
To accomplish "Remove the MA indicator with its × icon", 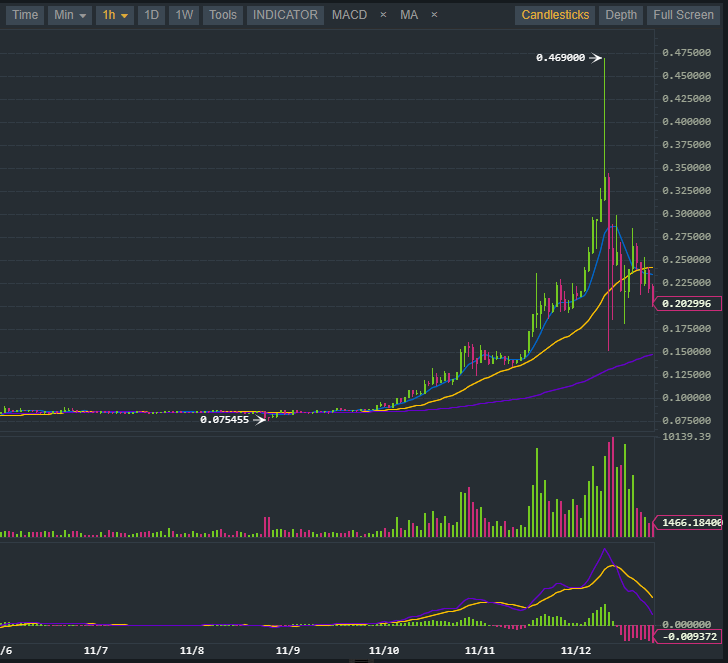I will tap(434, 15).
